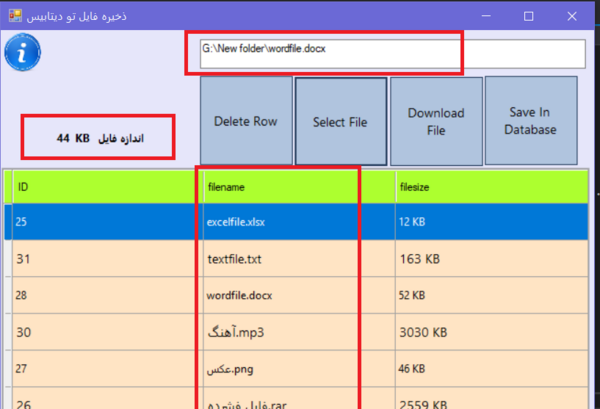Click the 3030 KB filesize cell
This screenshot has height=409, width=600.
point(492,332)
